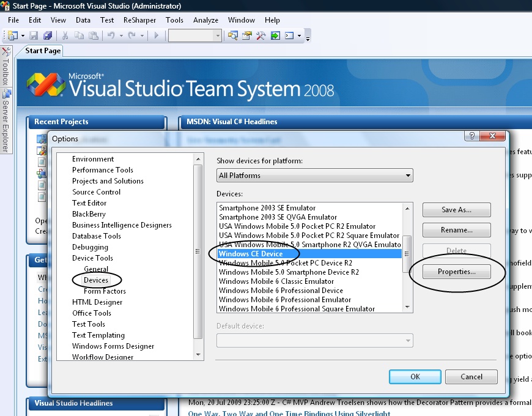Open the File menu
532x416 pixels.
coord(13,20)
